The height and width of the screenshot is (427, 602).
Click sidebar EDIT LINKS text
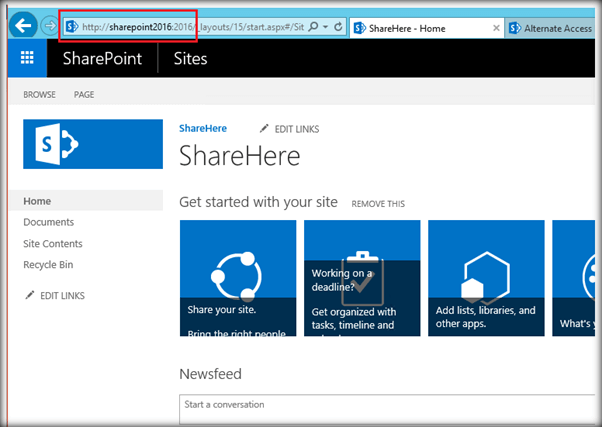63,296
